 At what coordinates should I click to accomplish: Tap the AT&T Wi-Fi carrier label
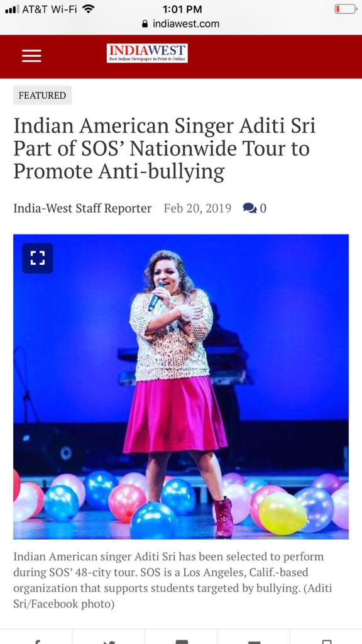[50, 9]
